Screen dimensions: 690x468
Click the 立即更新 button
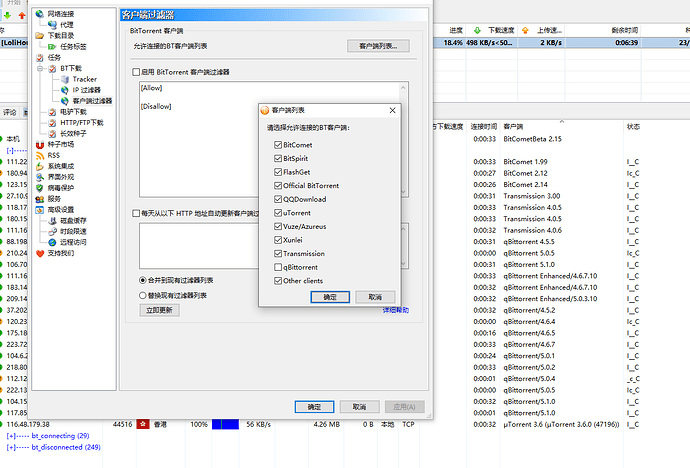(159, 310)
